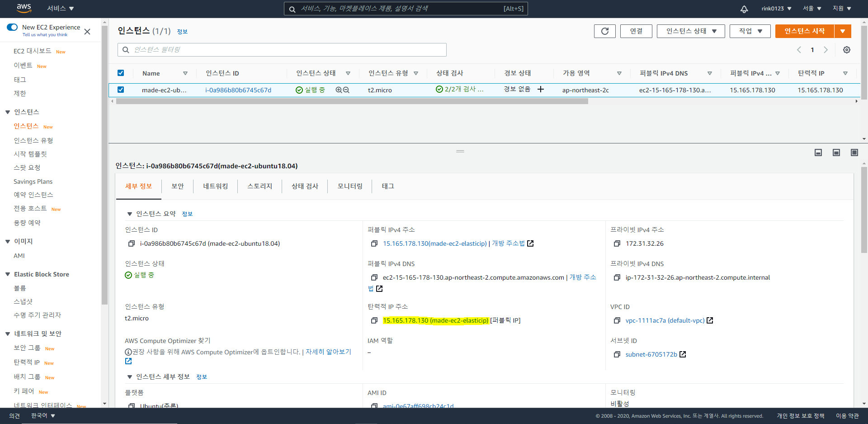Image resolution: width=868 pixels, height=424 pixels.
Task: Open the AWS home logo
Action: tap(24, 8)
